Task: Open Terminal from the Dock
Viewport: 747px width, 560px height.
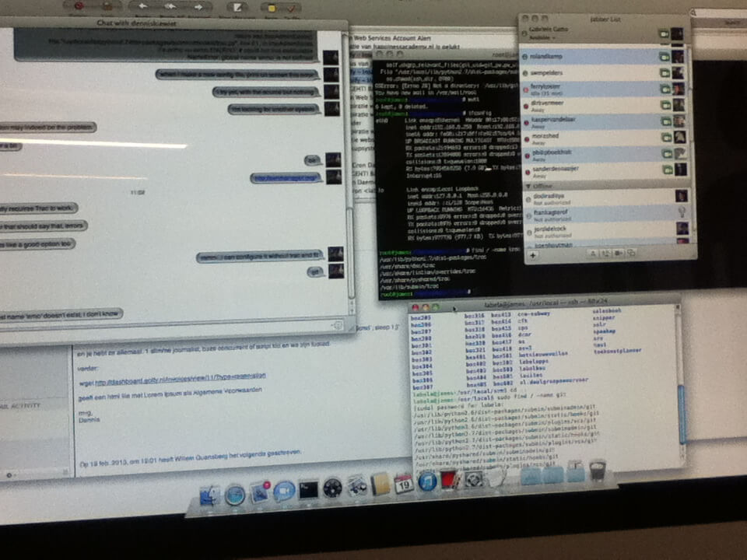Action: [x=308, y=488]
